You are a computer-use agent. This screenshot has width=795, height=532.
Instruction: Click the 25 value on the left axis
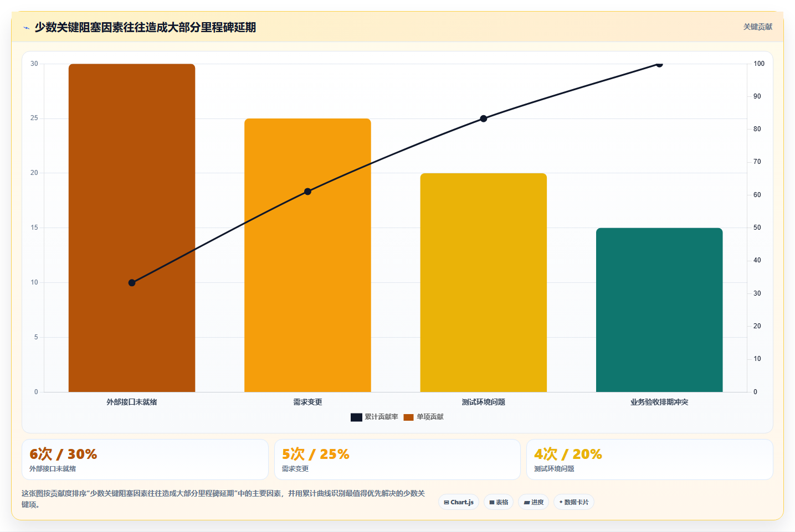click(x=34, y=118)
